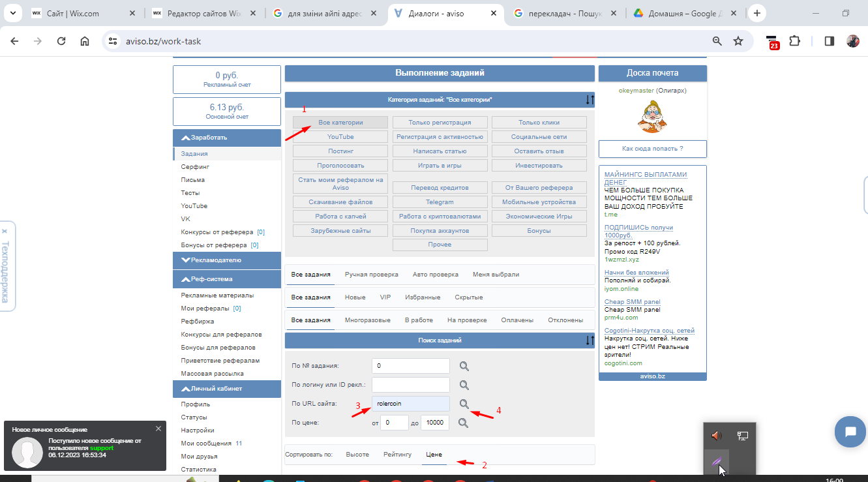The image size is (868, 482).
Task: Focus the URL field containing rolercoin
Action: (x=411, y=404)
